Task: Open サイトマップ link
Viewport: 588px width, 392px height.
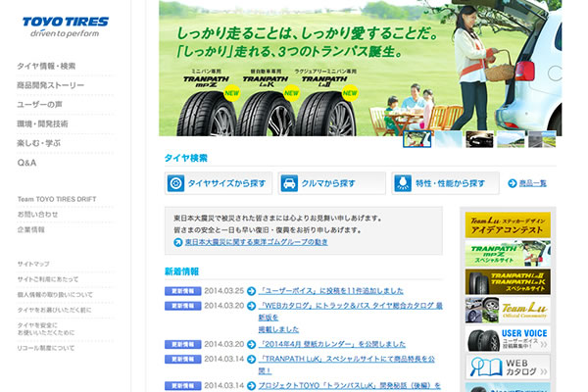Action: (x=33, y=264)
